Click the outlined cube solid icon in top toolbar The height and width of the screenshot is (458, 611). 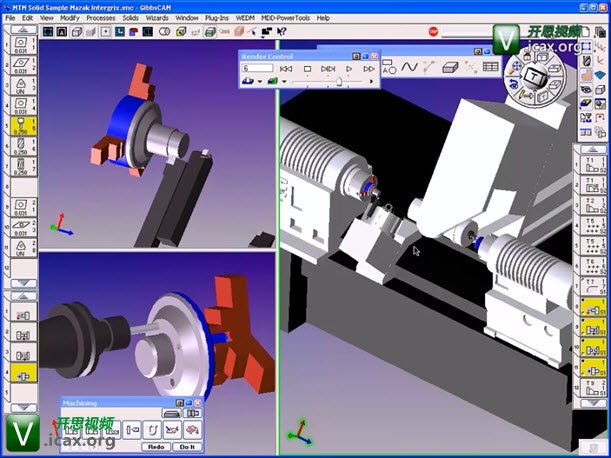(76, 32)
